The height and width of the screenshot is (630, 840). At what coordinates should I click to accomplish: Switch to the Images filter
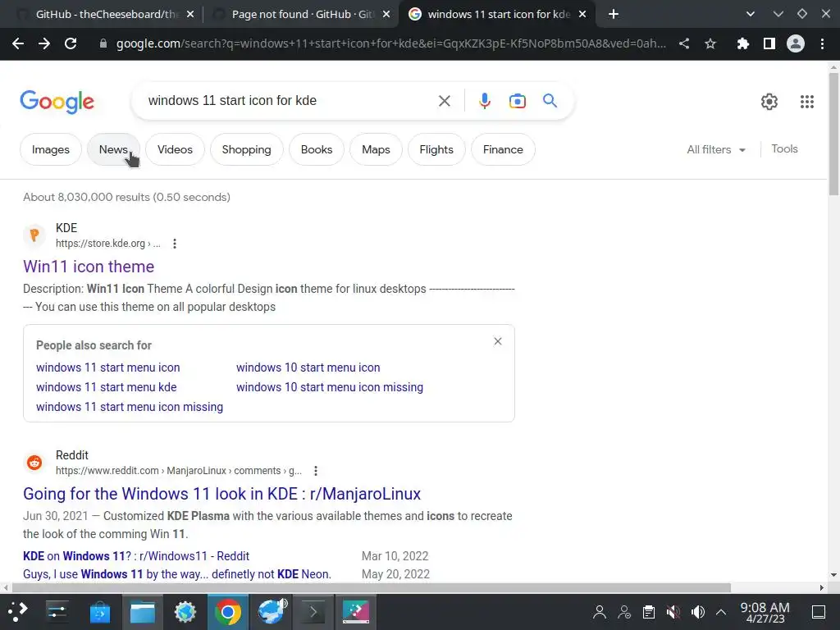51,149
